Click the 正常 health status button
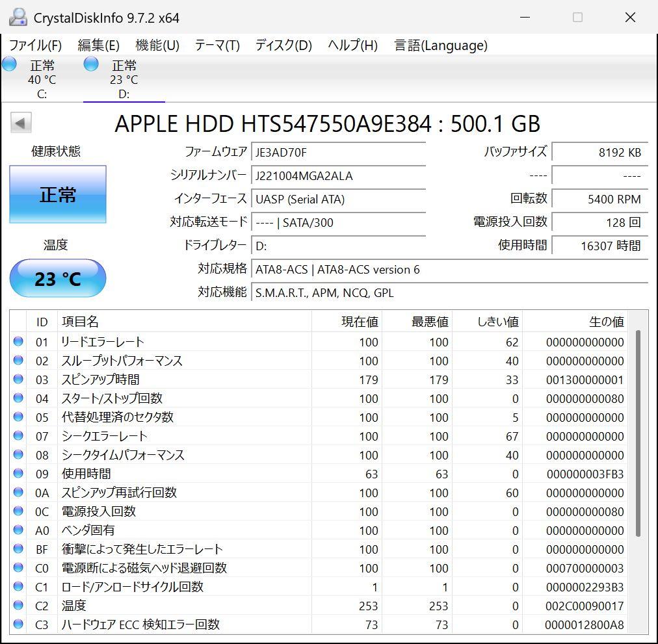 (x=58, y=194)
